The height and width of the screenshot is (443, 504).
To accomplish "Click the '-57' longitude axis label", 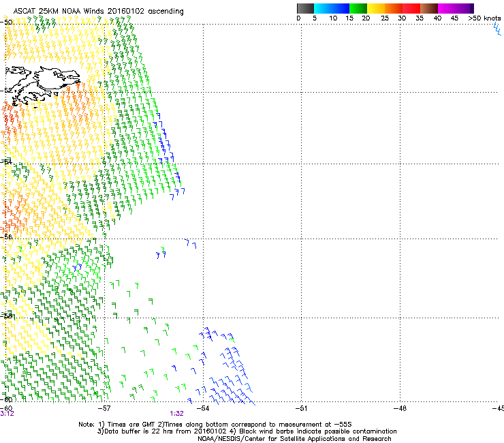I will tap(104, 408).
